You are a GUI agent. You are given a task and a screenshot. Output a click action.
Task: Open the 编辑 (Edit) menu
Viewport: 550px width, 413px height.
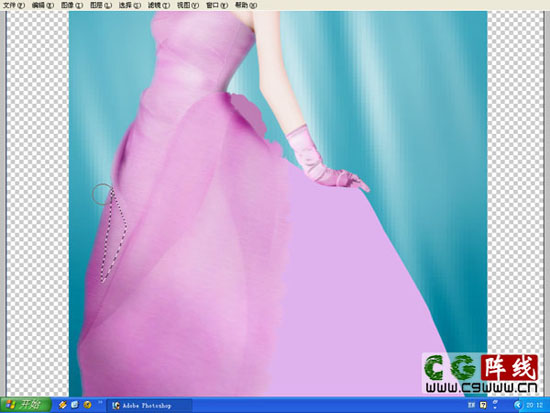pyautogui.click(x=43, y=5)
